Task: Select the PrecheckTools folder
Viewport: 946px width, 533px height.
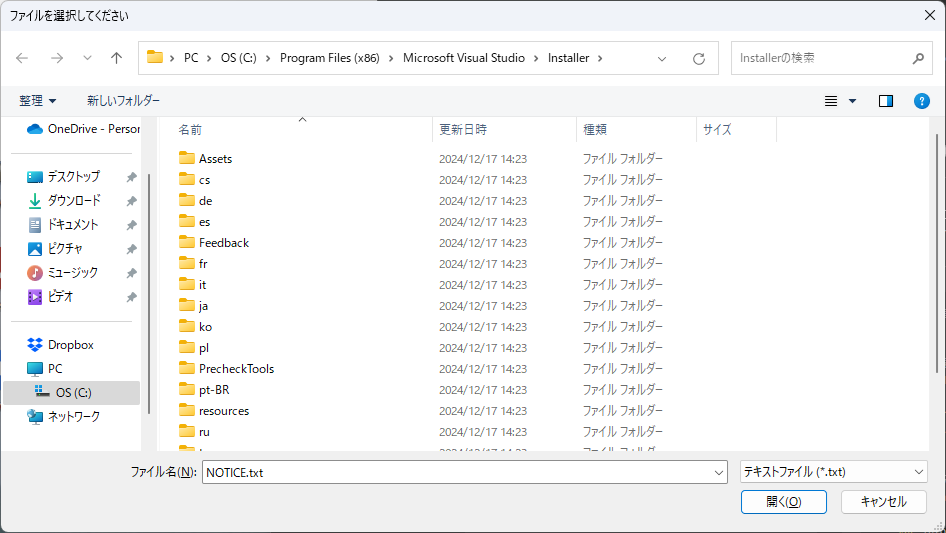Action: (x=236, y=369)
